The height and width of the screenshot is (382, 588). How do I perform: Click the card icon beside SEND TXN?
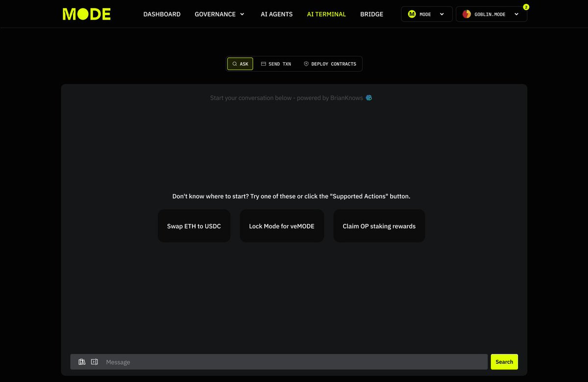[263, 64]
